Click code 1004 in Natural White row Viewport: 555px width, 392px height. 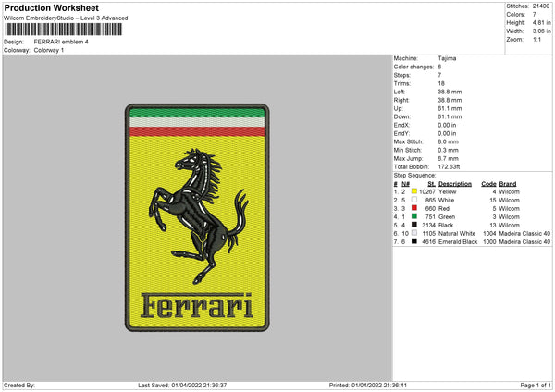(489, 234)
